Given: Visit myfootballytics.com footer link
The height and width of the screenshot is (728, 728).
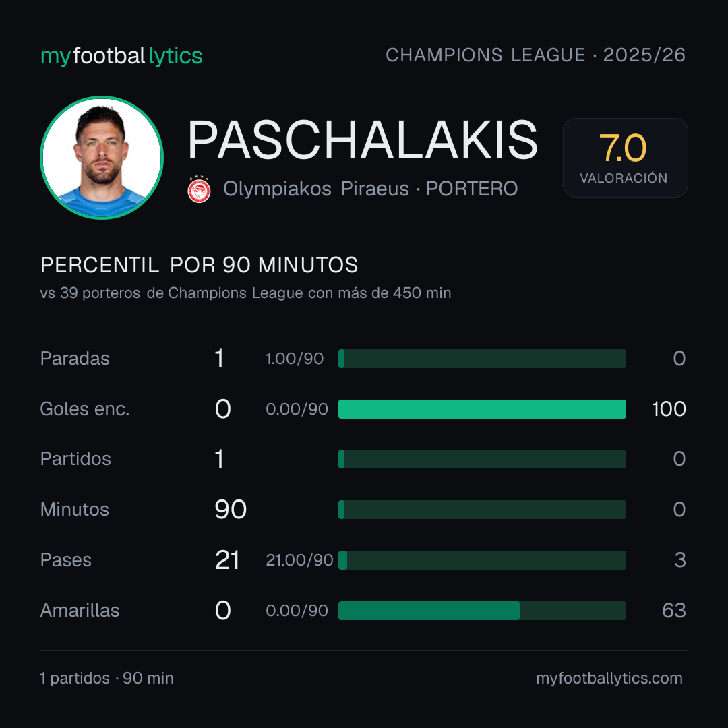Looking at the screenshot, I should [x=609, y=678].
